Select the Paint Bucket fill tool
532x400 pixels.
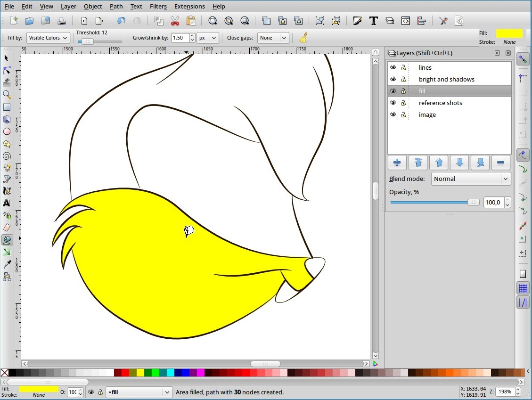[x=7, y=240]
